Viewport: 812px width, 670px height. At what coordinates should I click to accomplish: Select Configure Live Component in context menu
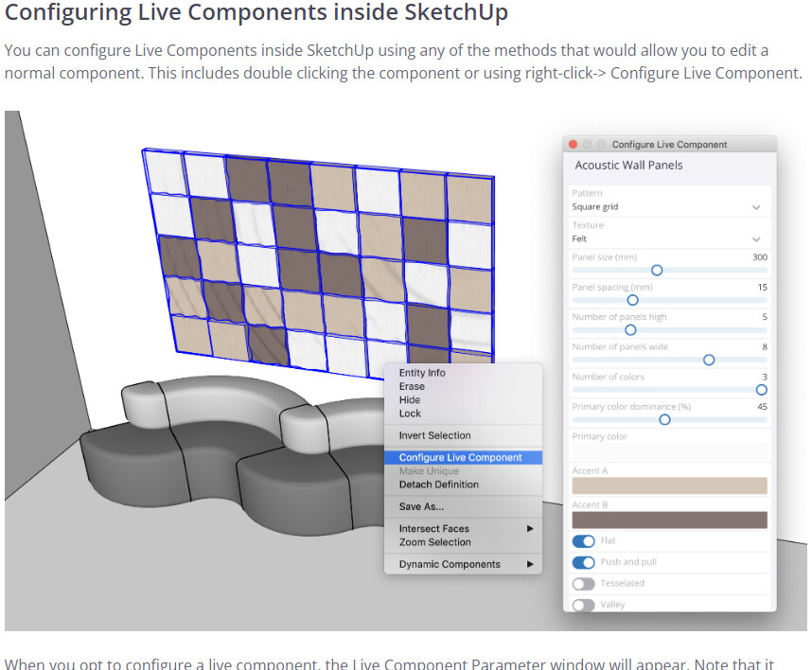460,458
